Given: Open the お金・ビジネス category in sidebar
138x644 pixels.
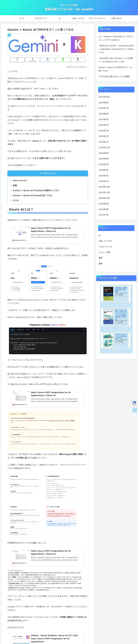Looking at the screenshot, I should [x=105, y=241].
